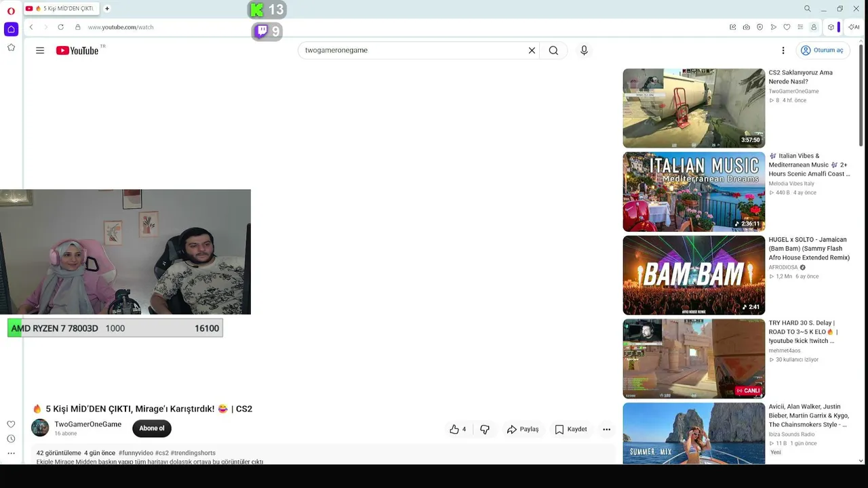
Task: Open the browser profile icon
Action: pos(814,27)
